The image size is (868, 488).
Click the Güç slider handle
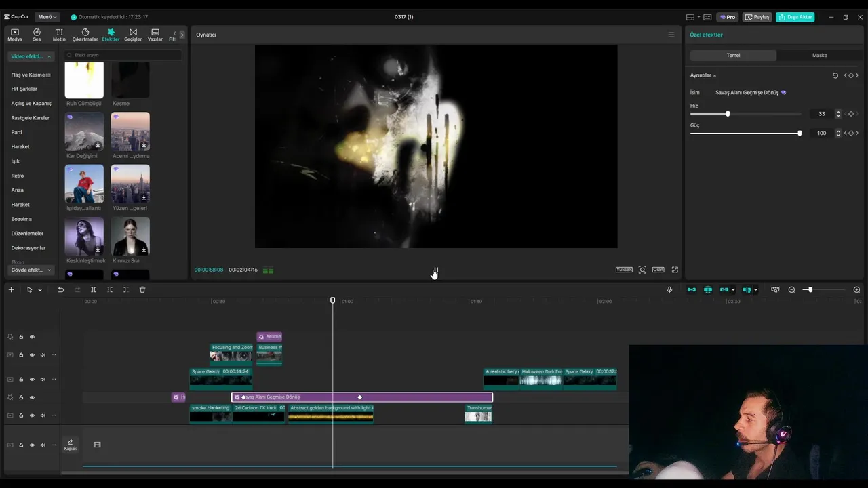pyautogui.click(x=800, y=133)
